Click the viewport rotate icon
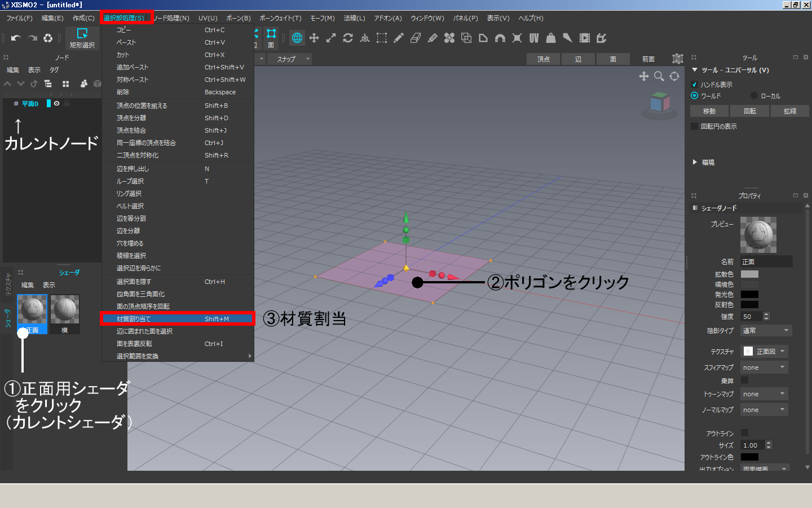Screen dimensions: 812x508 point(674,76)
